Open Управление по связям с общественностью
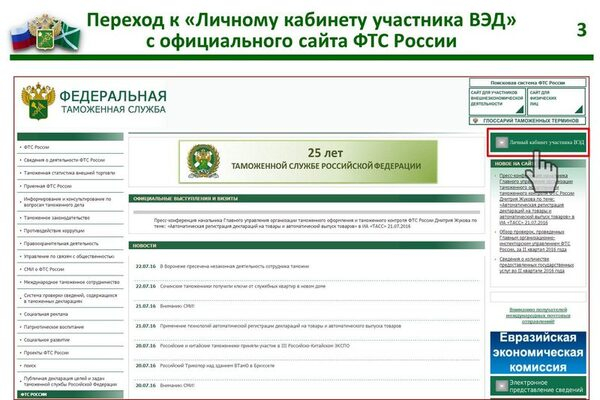 point(70,256)
